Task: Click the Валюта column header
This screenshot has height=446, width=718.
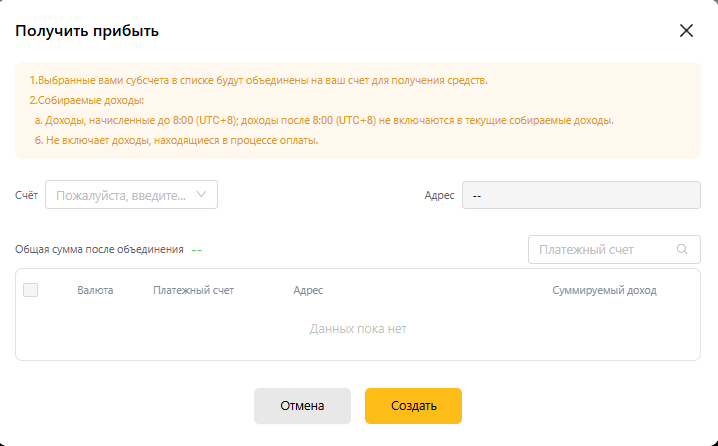Action: pyautogui.click(x=95, y=290)
